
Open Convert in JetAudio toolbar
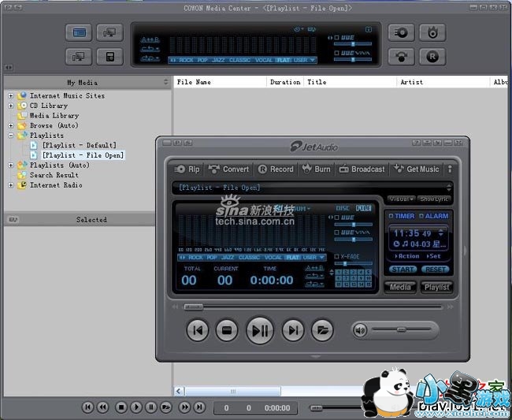[x=228, y=169]
